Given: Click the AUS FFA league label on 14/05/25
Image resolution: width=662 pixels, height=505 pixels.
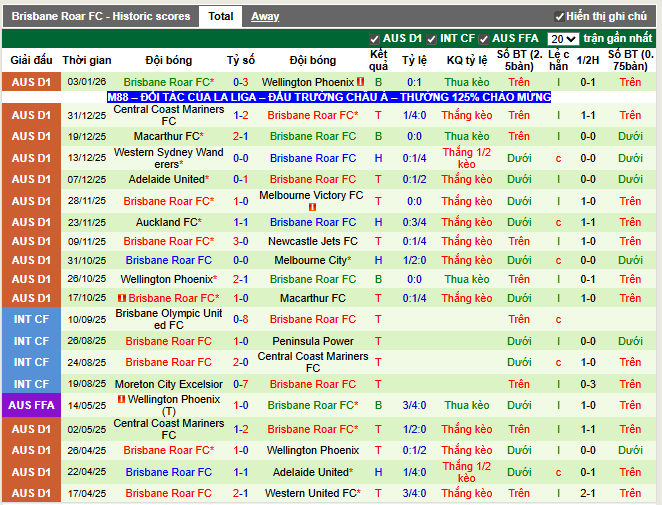Looking at the screenshot, I should (x=32, y=405).
